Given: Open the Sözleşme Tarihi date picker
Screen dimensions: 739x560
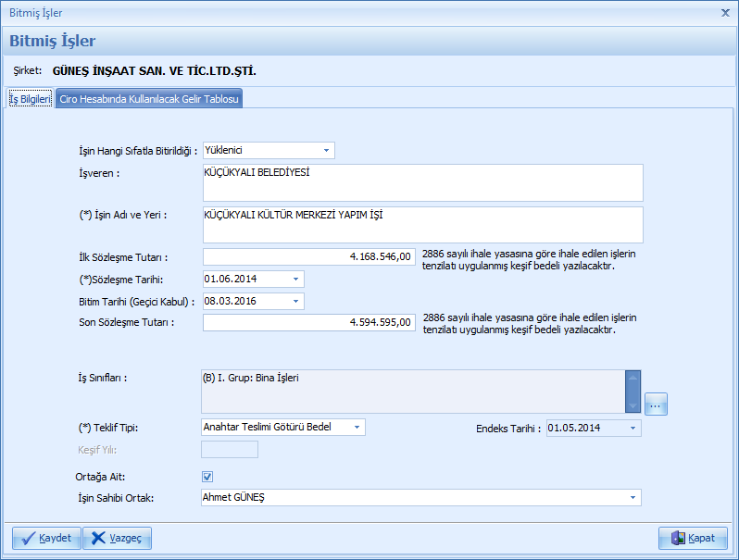Looking at the screenshot, I should point(295,279).
